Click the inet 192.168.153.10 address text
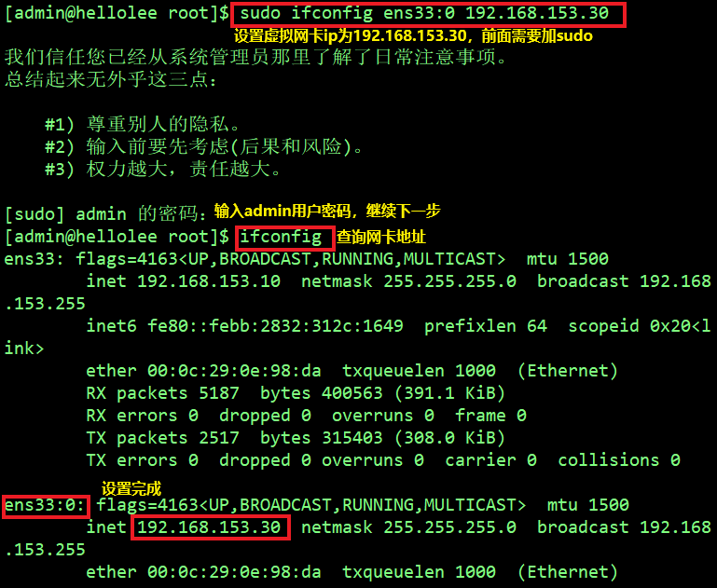This screenshot has height=588, width=717. pyautogui.click(x=184, y=281)
